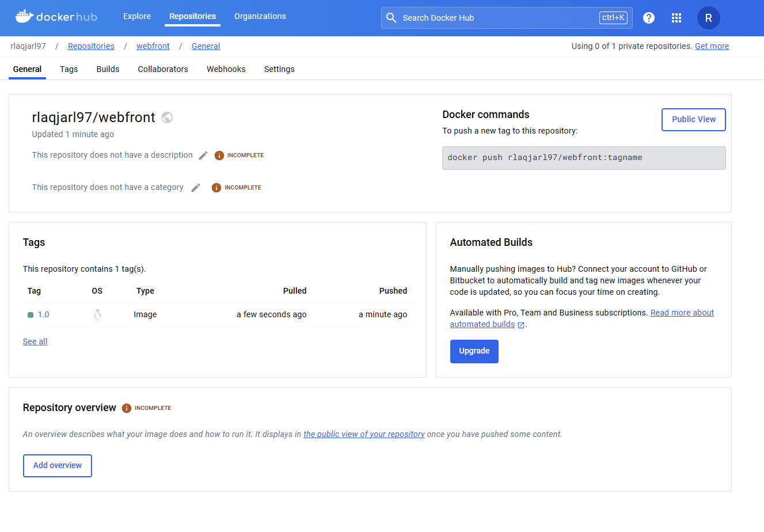Viewport: 764px width, 532px height.
Task: Open tag 1.0 link
Action: point(44,315)
